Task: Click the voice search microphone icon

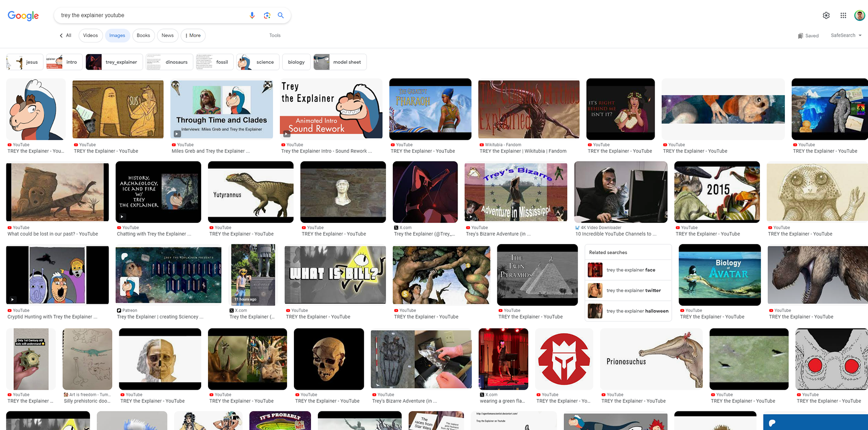Action: tap(252, 15)
